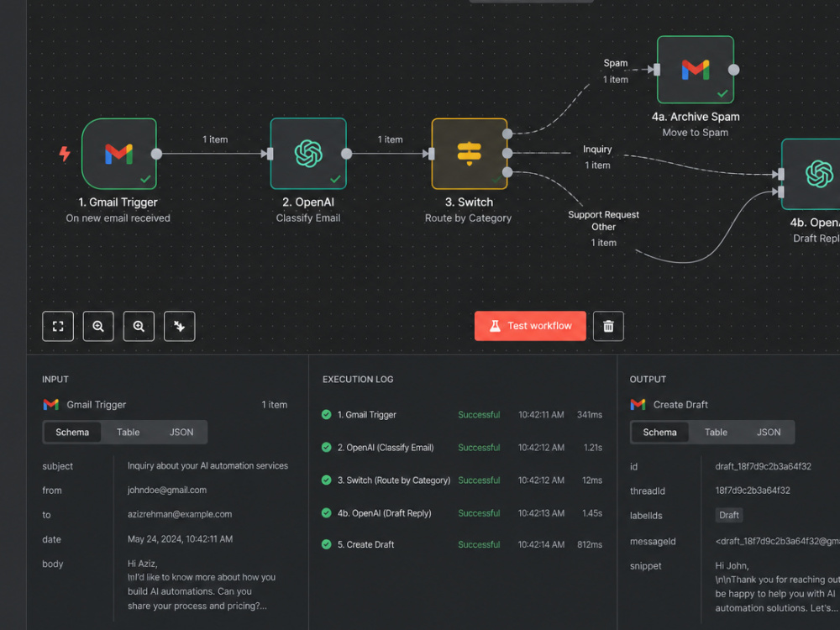
Task: Click the 'Support Request' branch label
Action: click(603, 214)
